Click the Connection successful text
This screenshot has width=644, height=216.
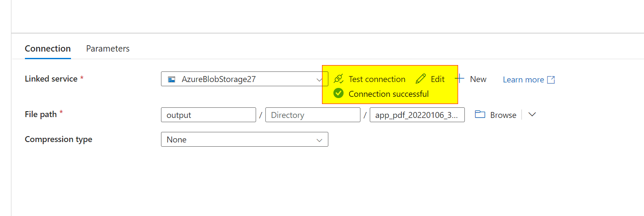388,94
